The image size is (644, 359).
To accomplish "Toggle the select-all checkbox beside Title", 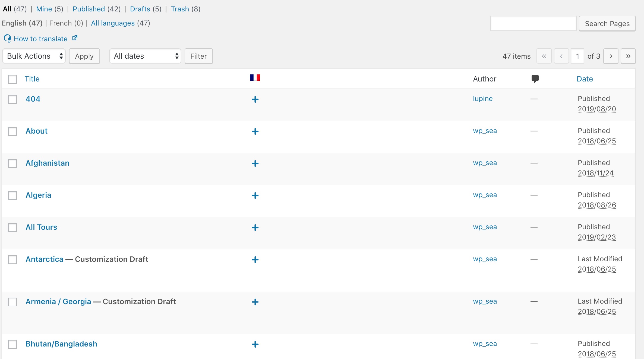I will tap(12, 79).
